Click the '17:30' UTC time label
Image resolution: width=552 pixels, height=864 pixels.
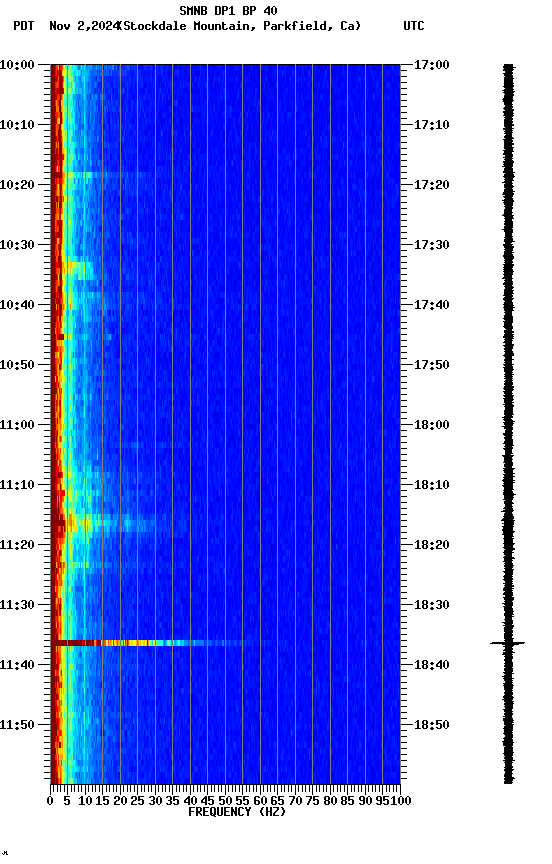pos(432,245)
